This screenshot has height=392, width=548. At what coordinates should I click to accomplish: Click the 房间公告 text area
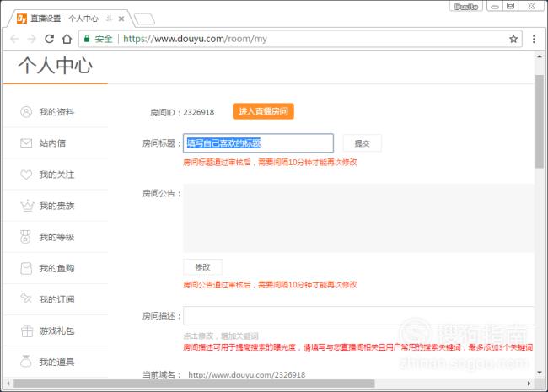[358, 217]
